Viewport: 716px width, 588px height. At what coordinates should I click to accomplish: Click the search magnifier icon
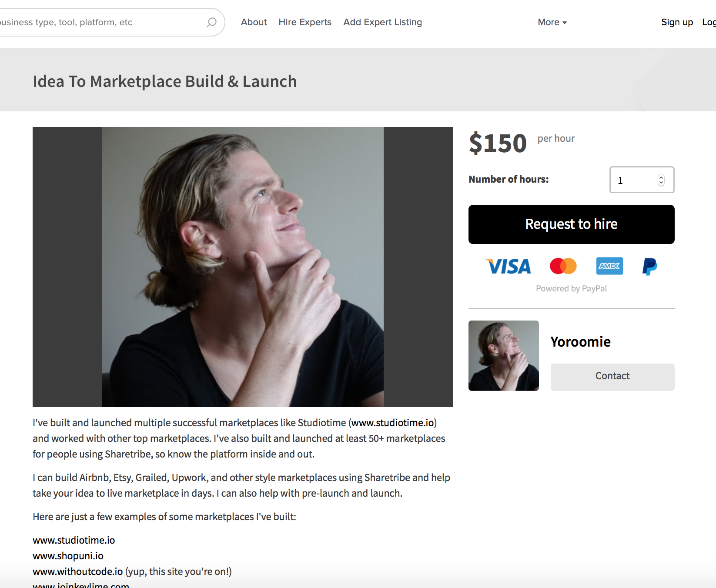(x=211, y=22)
